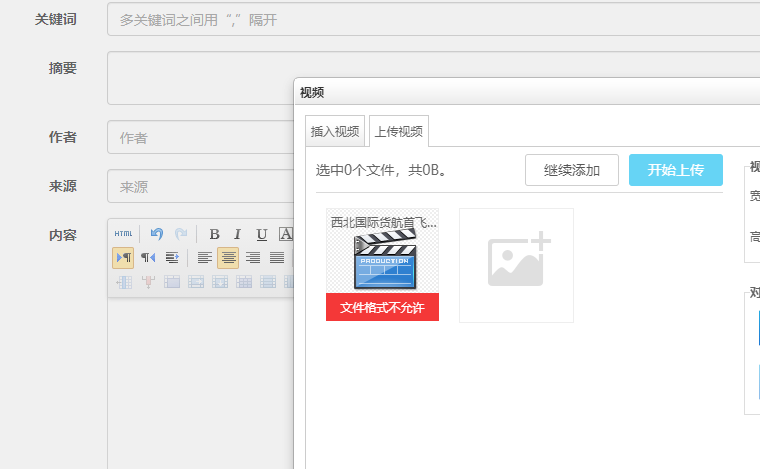The width and height of the screenshot is (760, 469).
Task: Align text left
Action: click(204, 258)
